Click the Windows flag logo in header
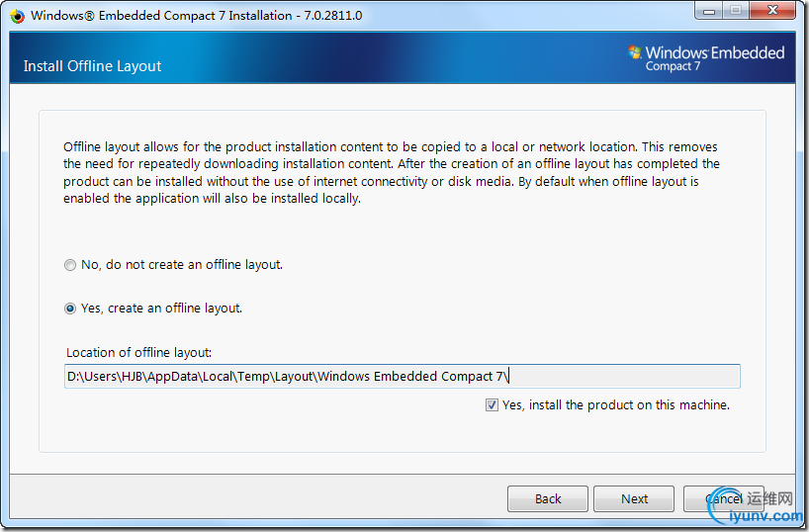 click(634, 53)
